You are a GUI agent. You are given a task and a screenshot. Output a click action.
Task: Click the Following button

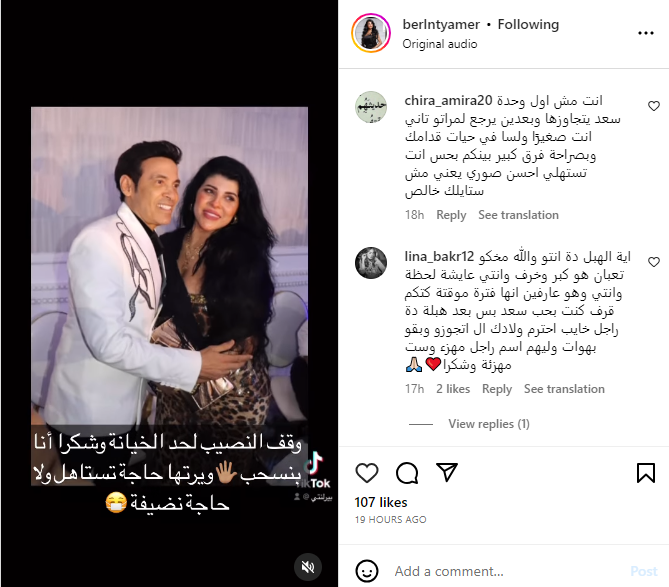point(528,24)
